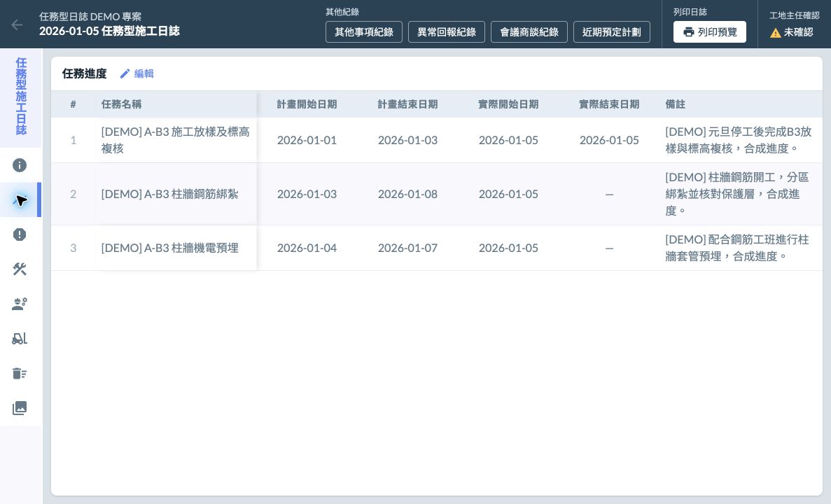Screen dimensions: 831x504
Task: Click the 任務型日誌 DEMO 專案 project name
Action: point(90,16)
